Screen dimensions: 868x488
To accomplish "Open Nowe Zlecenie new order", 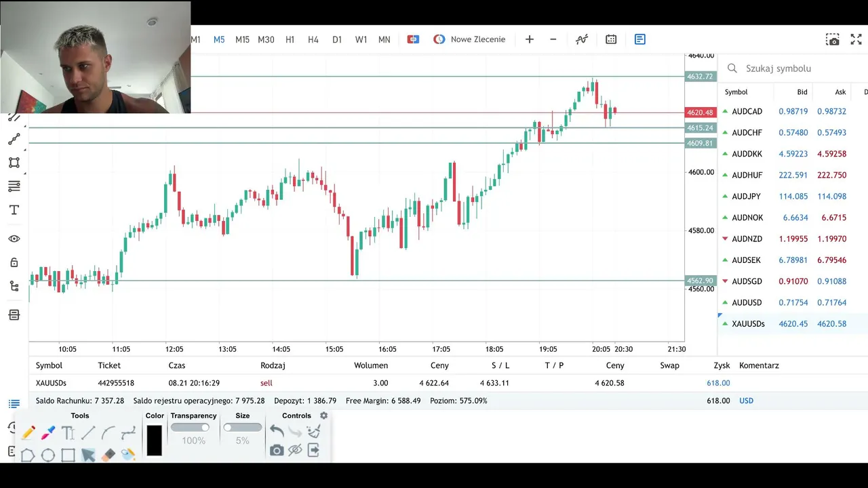I will (x=469, y=39).
